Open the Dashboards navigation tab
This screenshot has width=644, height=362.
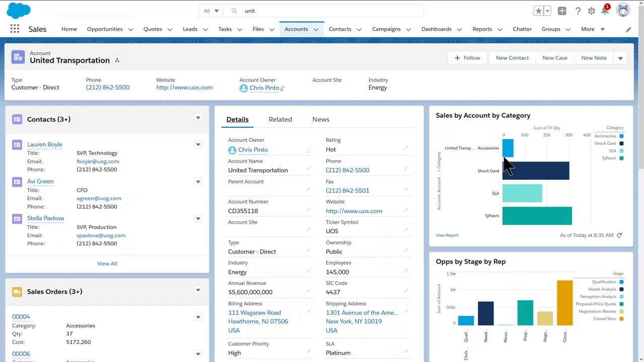[x=436, y=29]
